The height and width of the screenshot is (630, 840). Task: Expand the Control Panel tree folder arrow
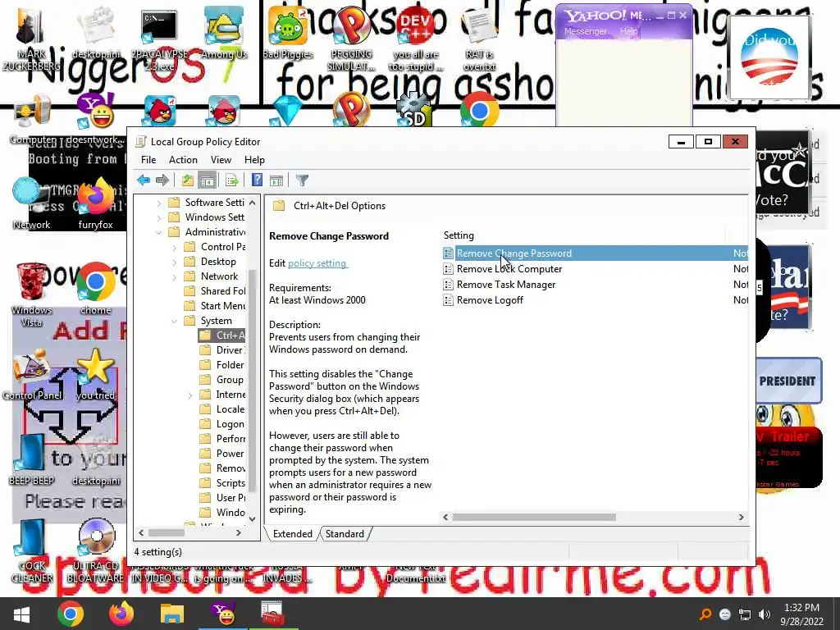[x=174, y=247]
